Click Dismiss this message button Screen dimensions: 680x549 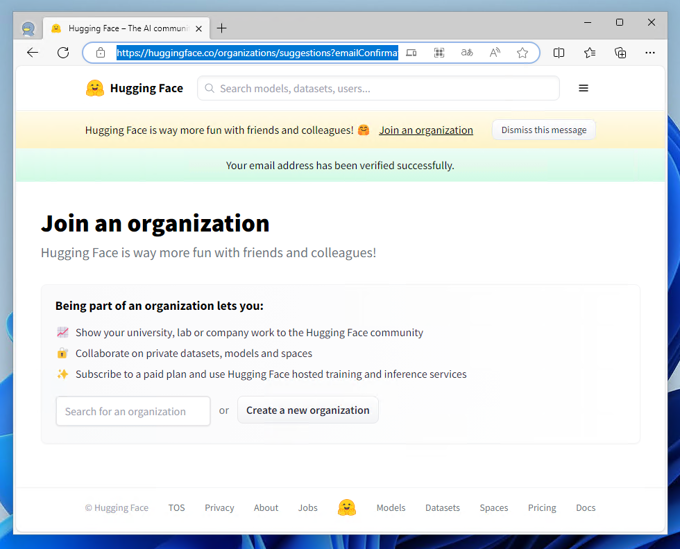tap(544, 130)
